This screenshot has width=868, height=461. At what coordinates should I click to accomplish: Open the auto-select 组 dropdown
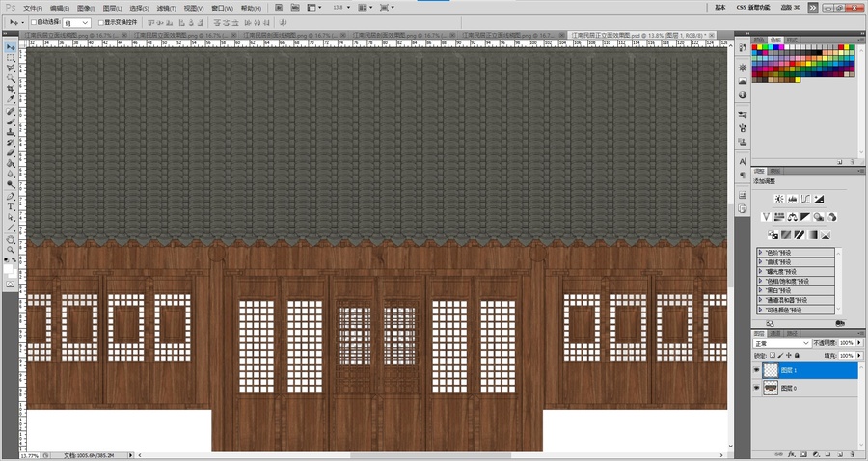coord(76,23)
